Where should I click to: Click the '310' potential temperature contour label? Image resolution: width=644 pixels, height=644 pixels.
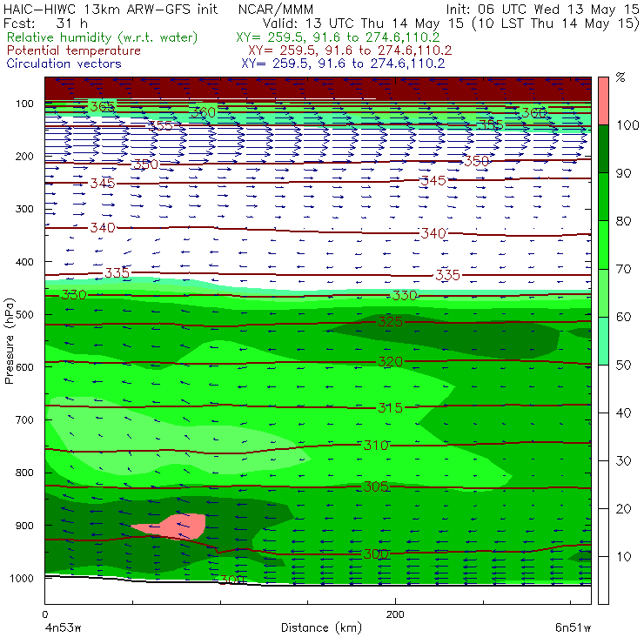coord(376,446)
